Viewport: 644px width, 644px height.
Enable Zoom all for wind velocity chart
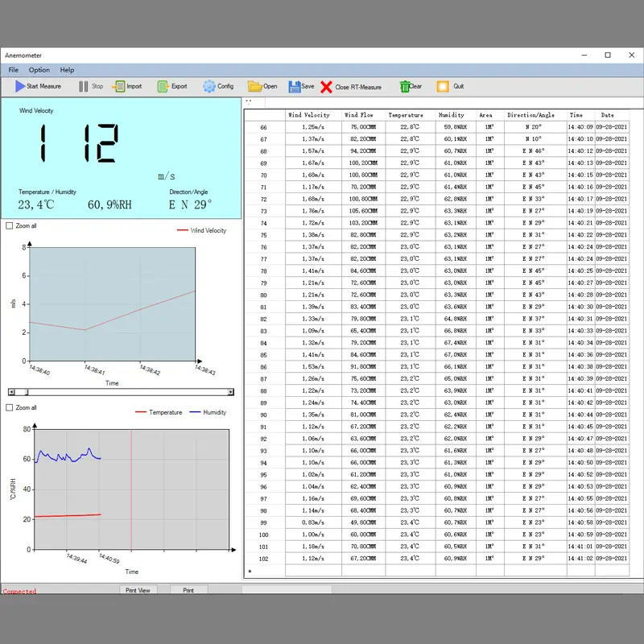tap(10, 226)
